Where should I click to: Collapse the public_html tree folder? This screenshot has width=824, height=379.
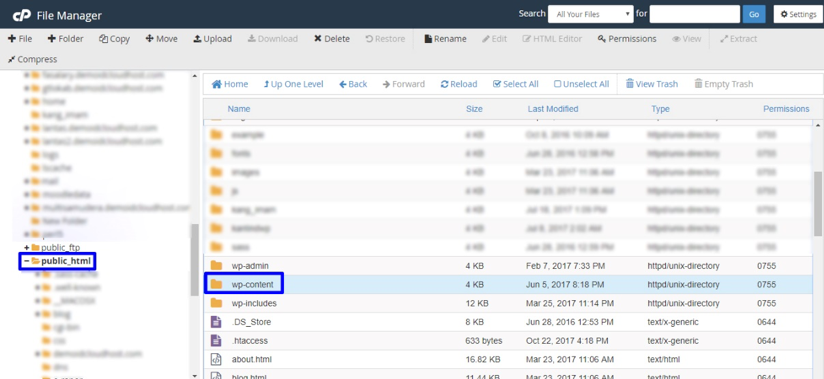tap(26, 261)
